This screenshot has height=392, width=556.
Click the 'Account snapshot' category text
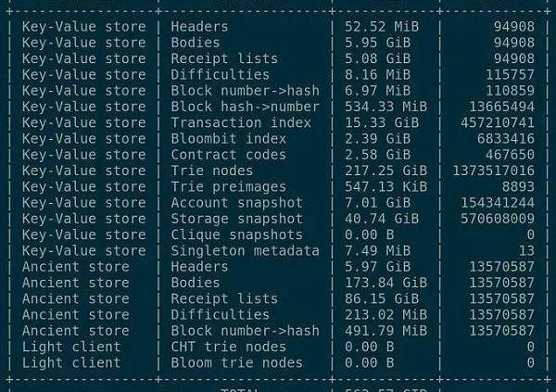tap(236, 203)
